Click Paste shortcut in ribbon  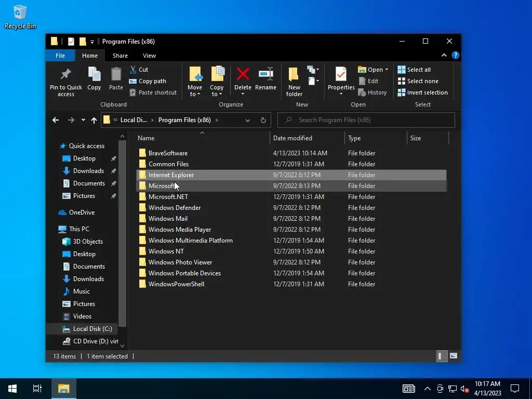(153, 92)
